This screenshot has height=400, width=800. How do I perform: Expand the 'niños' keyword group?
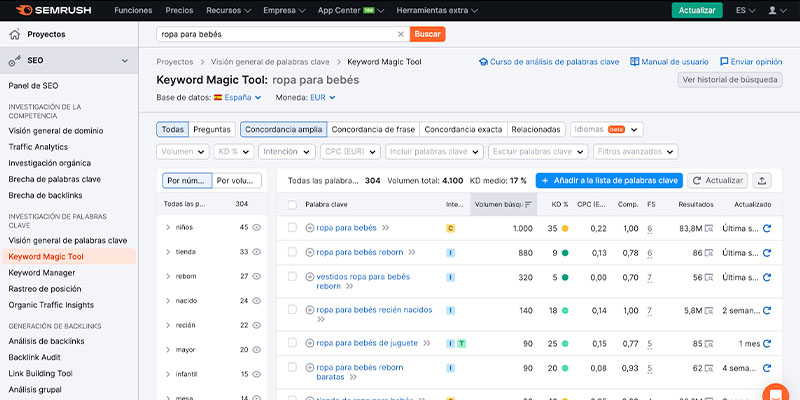168,228
